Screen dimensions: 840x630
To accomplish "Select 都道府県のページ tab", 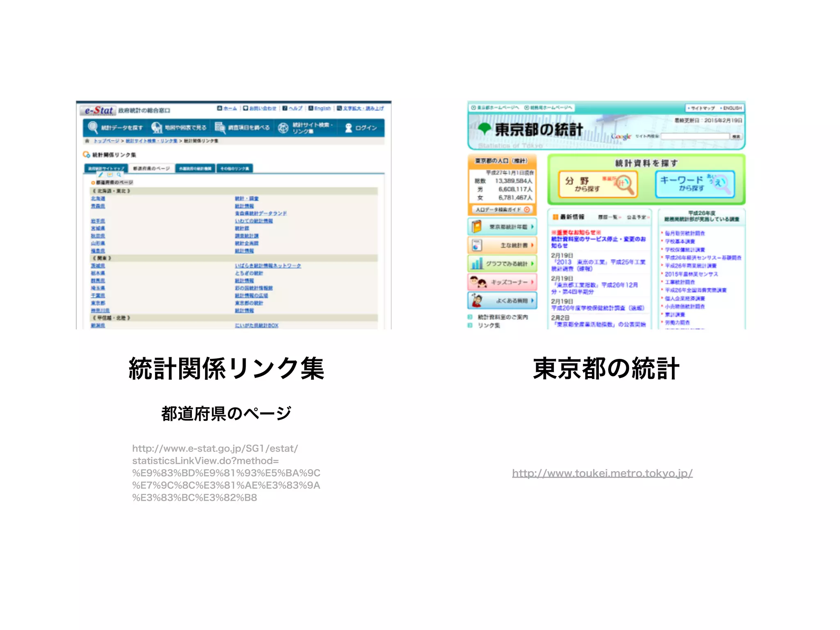I will click(151, 168).
